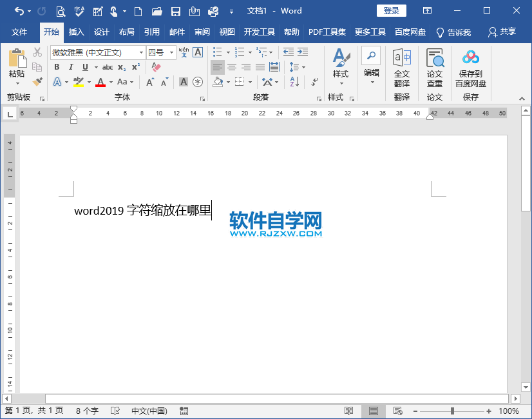
Task: Open the font size dropdown
Action: point(171,52)
